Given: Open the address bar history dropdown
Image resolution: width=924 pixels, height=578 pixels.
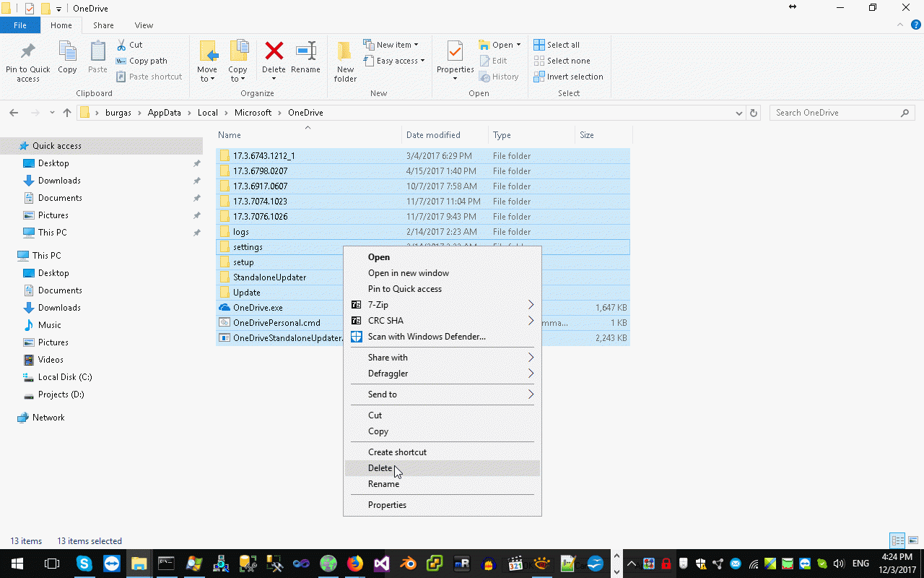Looking at the screenshot, I should (738, 113).
